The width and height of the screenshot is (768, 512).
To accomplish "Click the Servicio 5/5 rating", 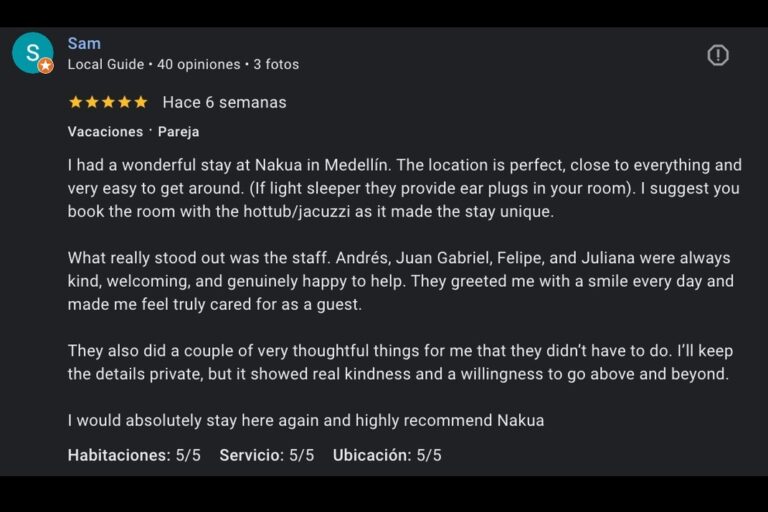I will 267,455.
